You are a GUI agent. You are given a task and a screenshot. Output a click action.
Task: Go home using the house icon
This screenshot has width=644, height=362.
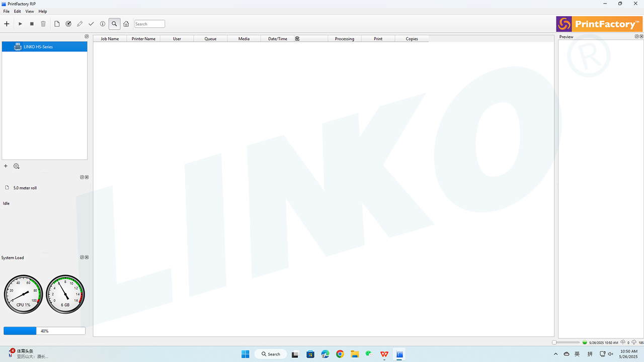tap(126, 24)
